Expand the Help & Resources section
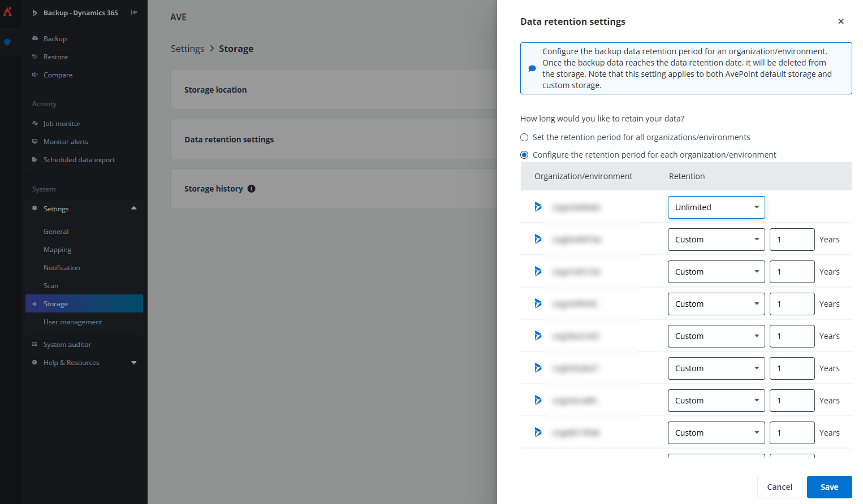Viewport: 863px width, 504px height. pos(133,362)
